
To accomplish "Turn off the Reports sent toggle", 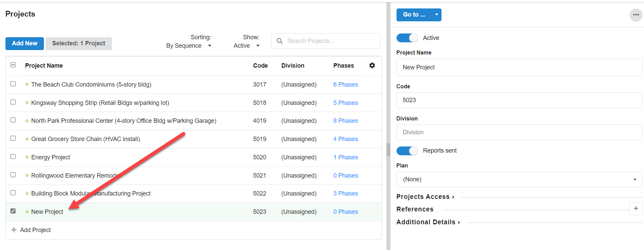I will pyautogui.click(x=407, y=151).
